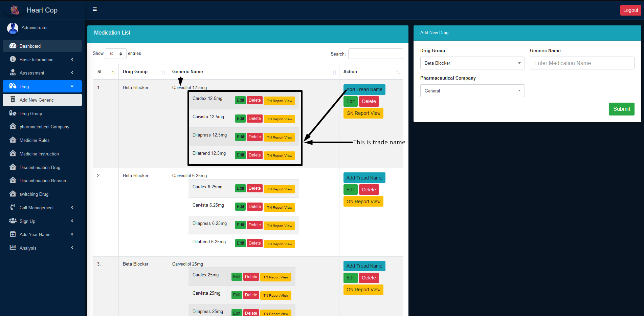Viewport: 644px width, 316px height.
Task: Click the Call Management phone icon
Action: pos(13,207)
